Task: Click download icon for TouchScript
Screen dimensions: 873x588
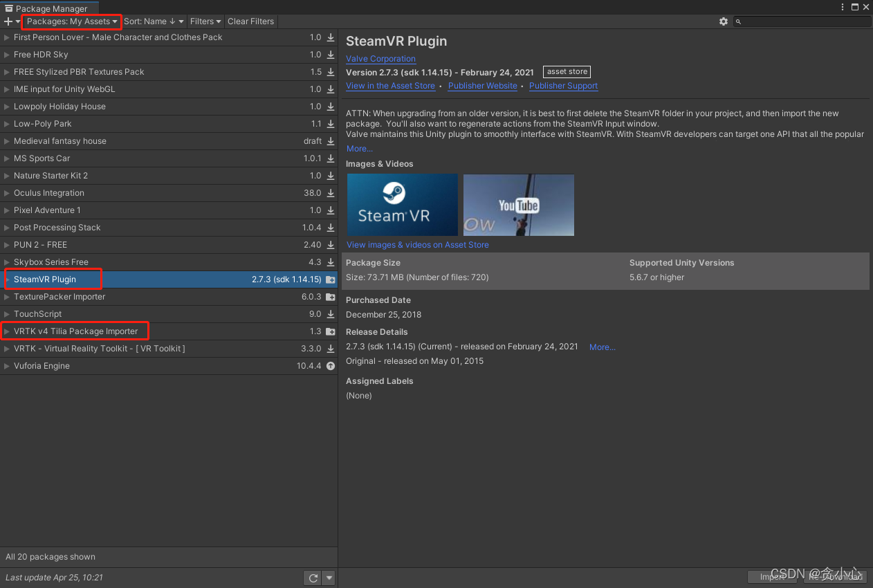Action: (331, 314)
